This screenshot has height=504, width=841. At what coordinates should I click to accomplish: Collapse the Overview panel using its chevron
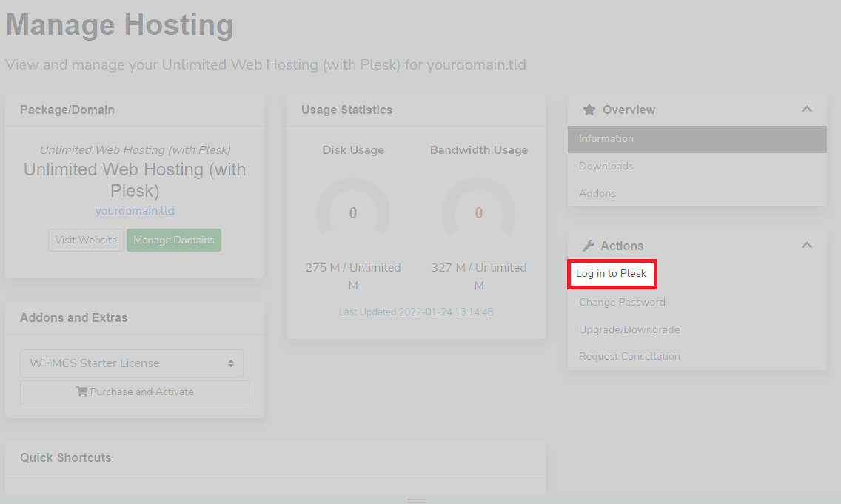click(x=806, y=109)
